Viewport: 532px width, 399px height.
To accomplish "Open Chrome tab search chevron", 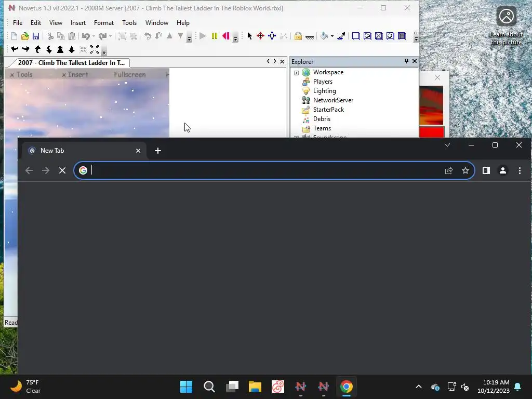I will pyautogui.click(x=447, y=145).
